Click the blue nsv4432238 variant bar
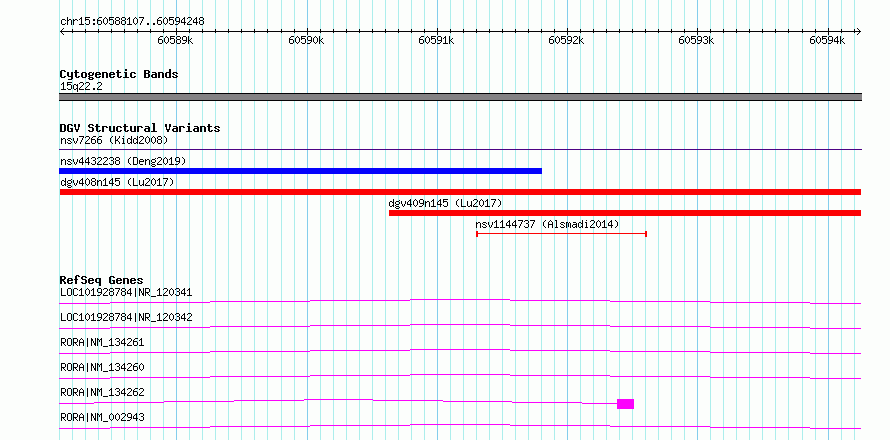890x440 pixels. tap(300, 171)
